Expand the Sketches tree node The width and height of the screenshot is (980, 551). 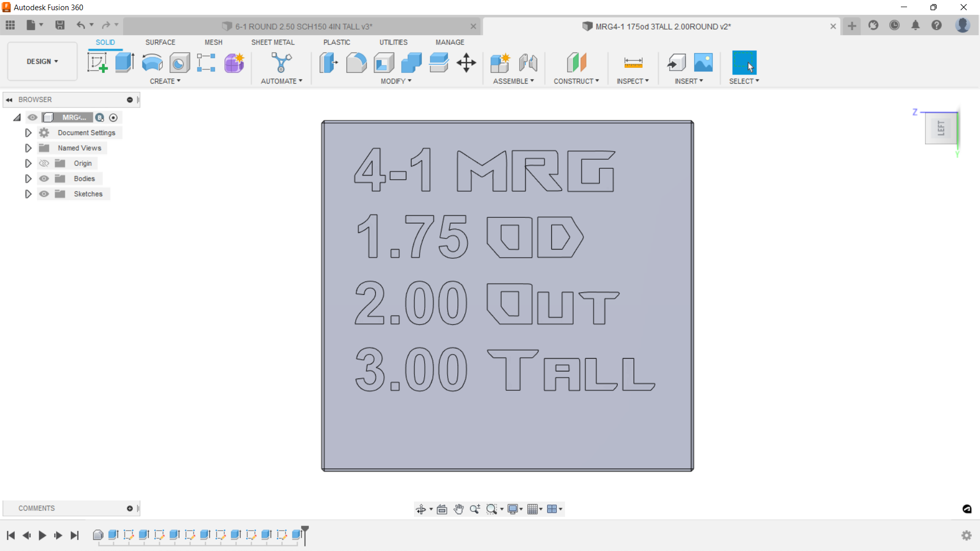pyautogui.click(x=28, y=194)
